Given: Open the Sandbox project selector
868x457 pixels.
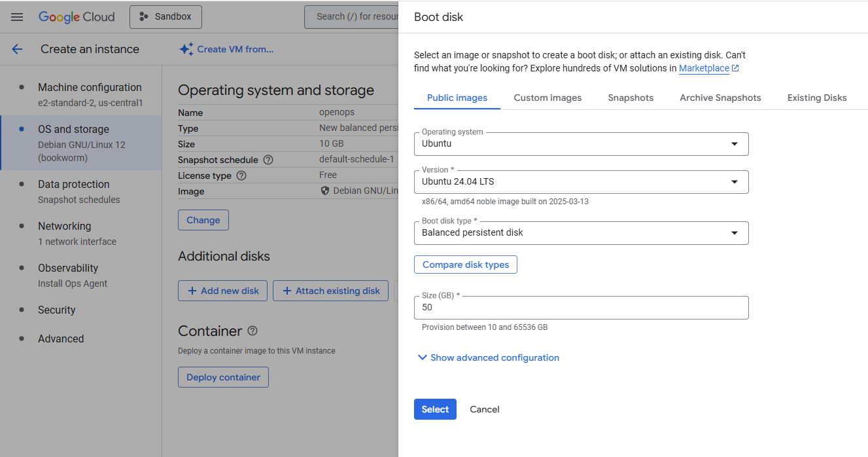Looking at the screenshot, I should click(165, 16).
